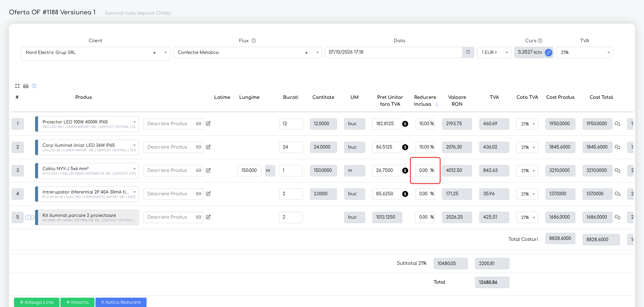Click the blue circled arrow icon above table
This screenshot has height=307, width=644.
[34, 86]
